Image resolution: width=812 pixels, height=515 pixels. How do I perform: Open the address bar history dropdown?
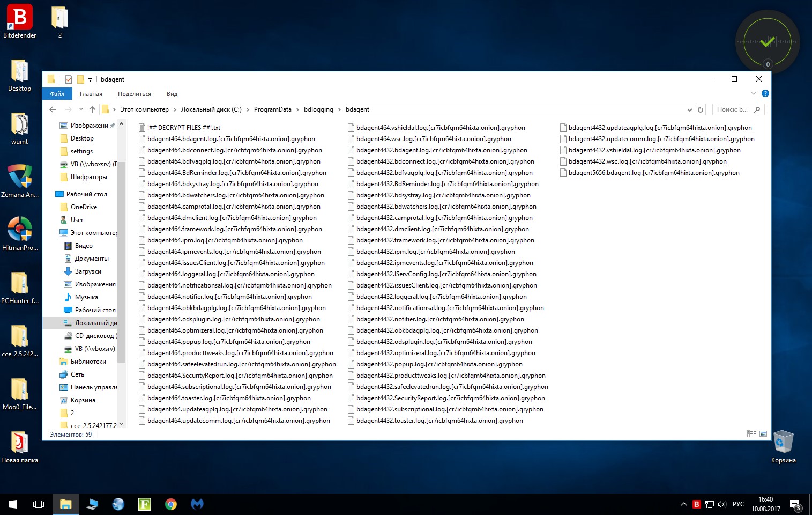(x=690, y=109)
